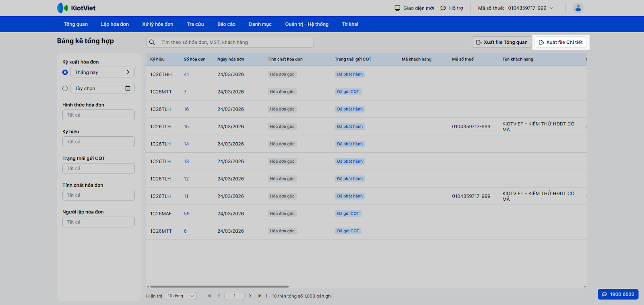The height and width of the screenshot is (305, 644).
Task: Open calendar icon in Tùy chọn field
Action: pos(128,88)
